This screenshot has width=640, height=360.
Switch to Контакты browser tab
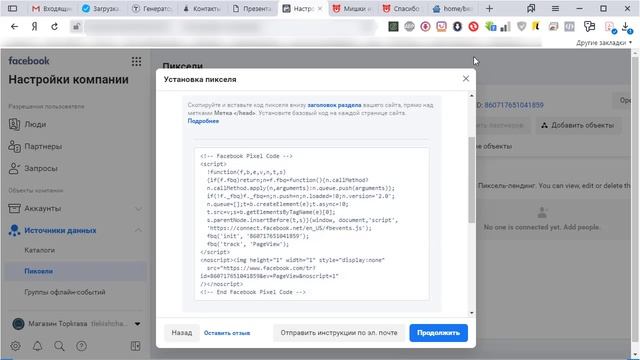pos(202,9)
